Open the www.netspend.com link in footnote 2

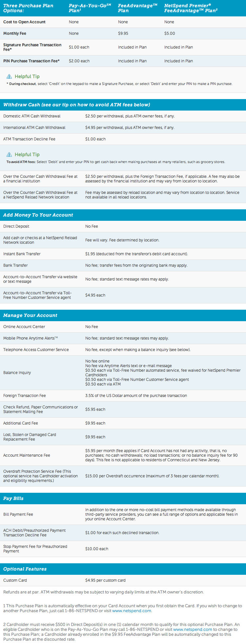pyautogui.click(x=193, y=629)
